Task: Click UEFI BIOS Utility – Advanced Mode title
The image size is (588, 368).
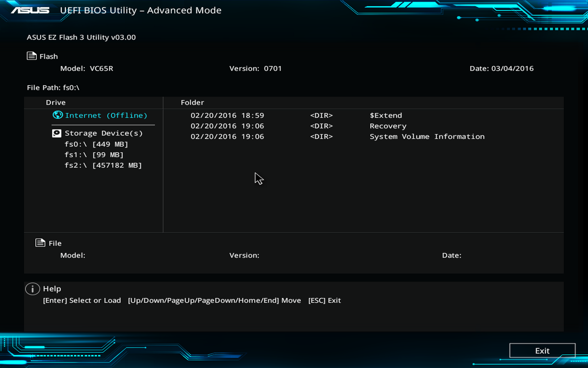Action: click(x=141, y=10)
